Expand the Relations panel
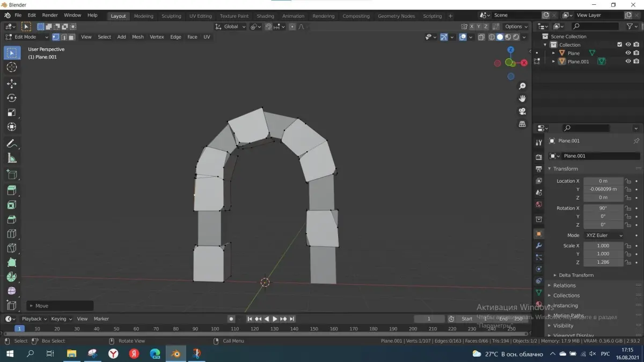 click(565, 285)
